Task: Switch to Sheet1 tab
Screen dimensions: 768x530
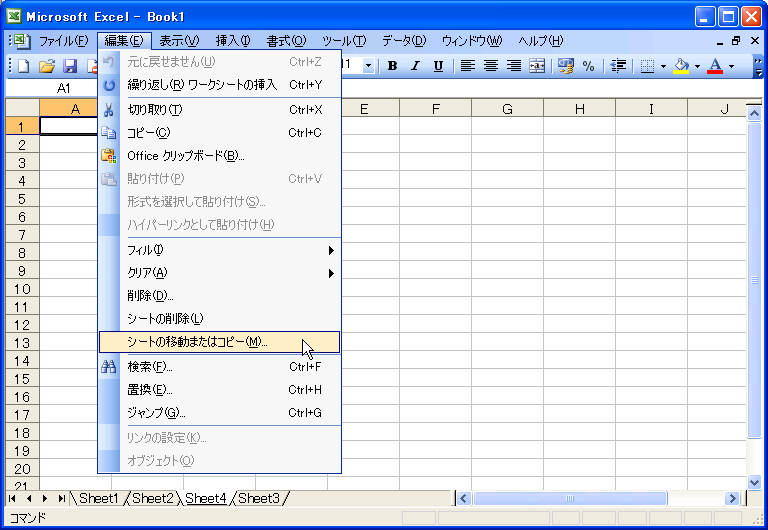Action: pos(98,499)
